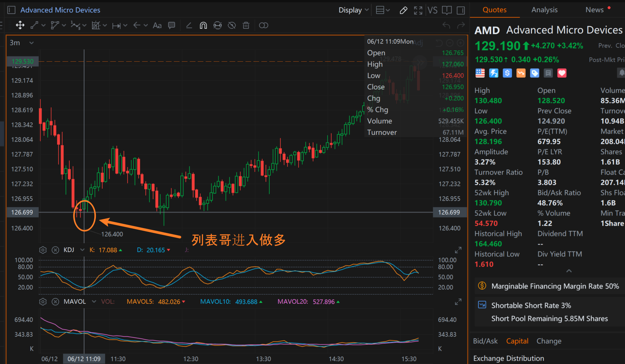Viewport: 625px width, 364px height.
Task: Expand the arrow tool options
Action: pos(146,25)
